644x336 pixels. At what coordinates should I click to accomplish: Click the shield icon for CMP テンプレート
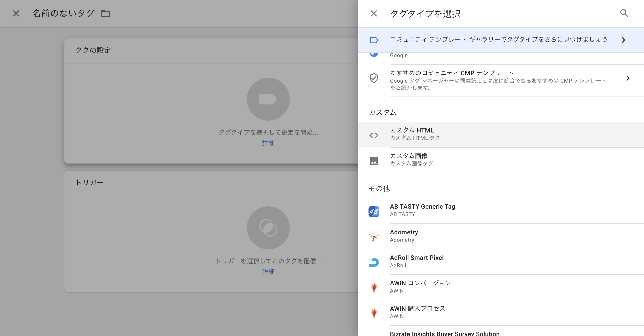click(x=374, y=78)
